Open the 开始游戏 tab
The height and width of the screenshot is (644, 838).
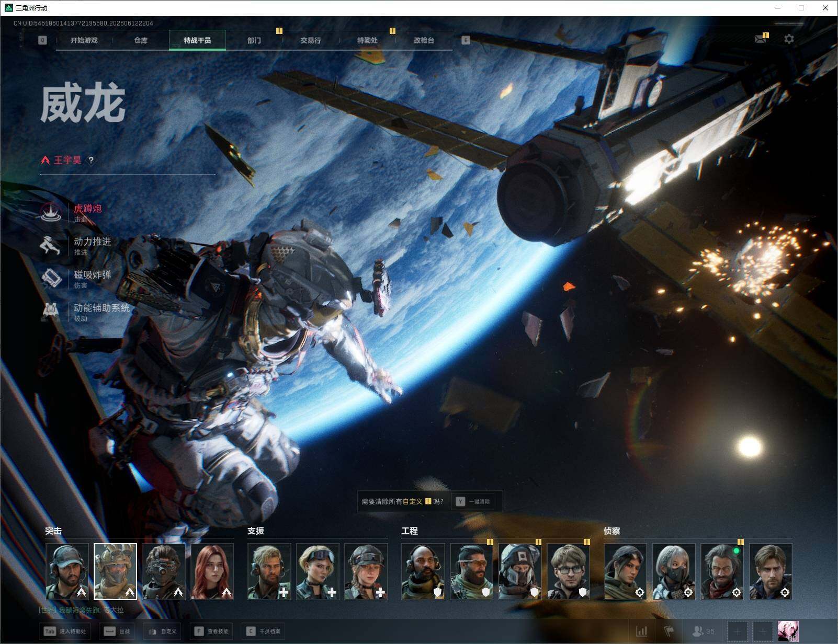click(x=84, y=40)
